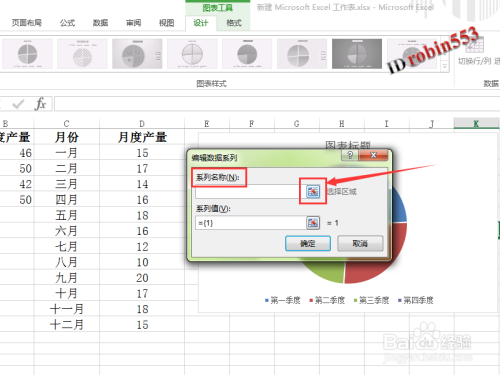
Task: Click the series values range selector icon
Action: coord(313,223)
